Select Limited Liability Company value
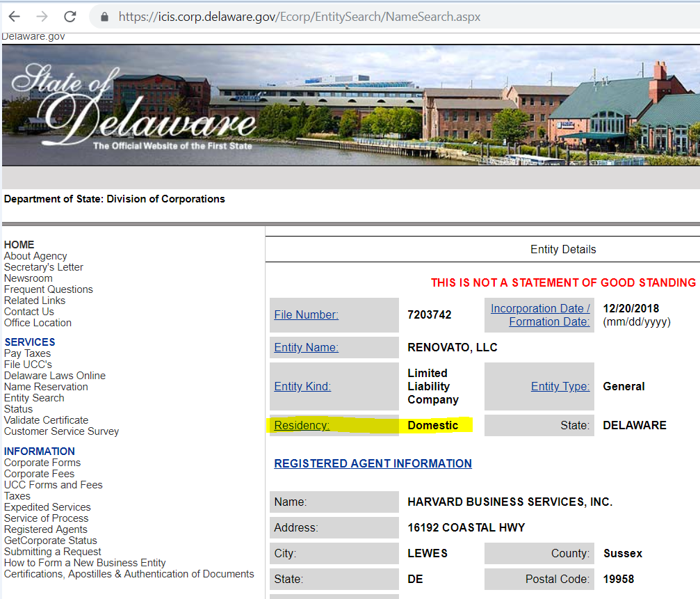Image resolution: width=700 pixels, height=599 pixels. 433,386
